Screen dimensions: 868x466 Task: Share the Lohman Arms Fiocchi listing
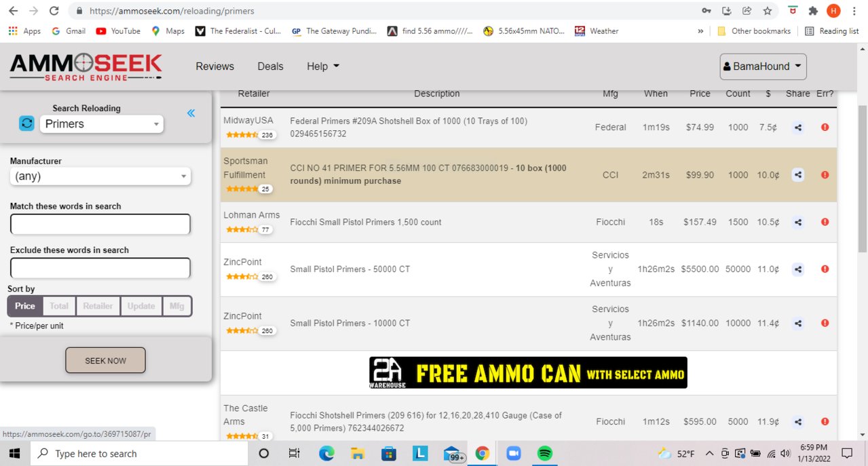pos(798,222)
